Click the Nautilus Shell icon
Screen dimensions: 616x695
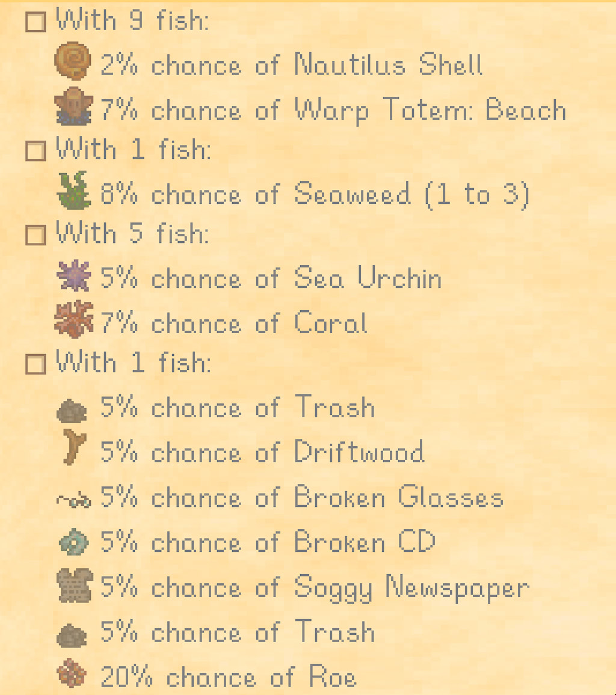point(73,61)
